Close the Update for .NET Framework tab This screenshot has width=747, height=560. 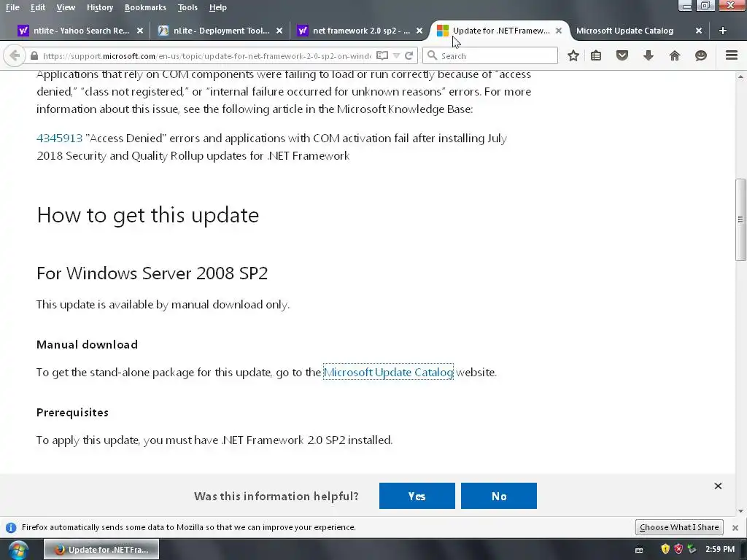pyautogui.click(x=558, y=31)
